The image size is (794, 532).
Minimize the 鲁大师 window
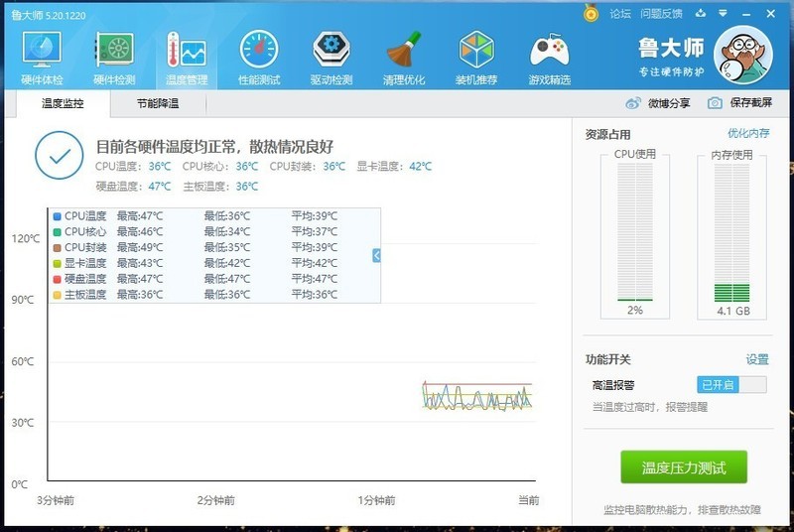coord(746,14)
